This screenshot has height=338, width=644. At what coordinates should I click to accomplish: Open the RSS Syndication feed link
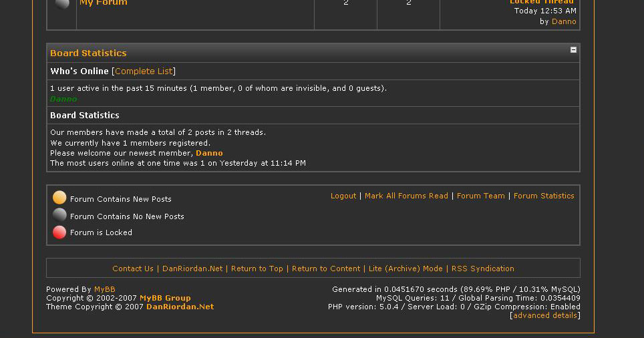point(482,269)
